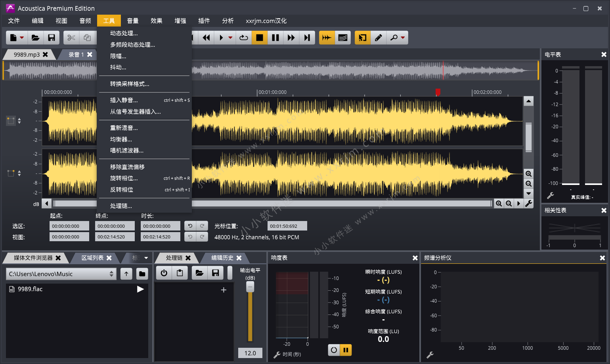Zoom in vertically on the waveform

pyautogui.click(x=529, y=174)
